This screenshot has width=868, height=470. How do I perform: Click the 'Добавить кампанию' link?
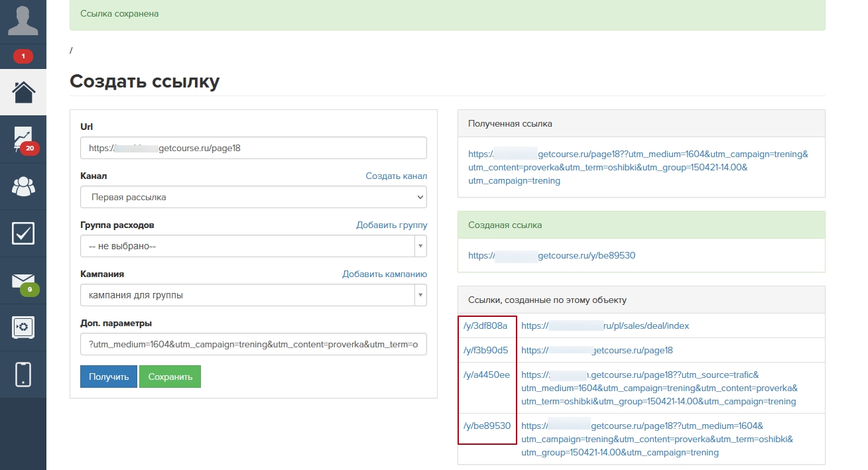(x=385, y=274)
